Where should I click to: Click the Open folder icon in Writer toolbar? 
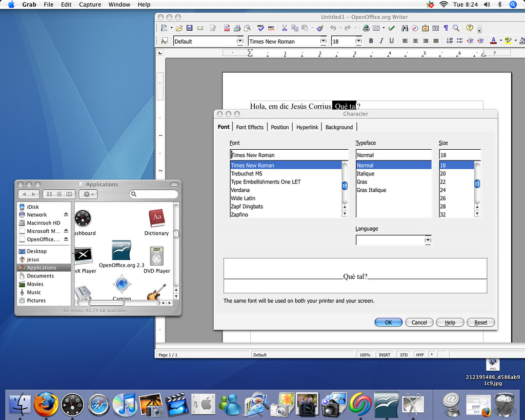coord(179,28)
